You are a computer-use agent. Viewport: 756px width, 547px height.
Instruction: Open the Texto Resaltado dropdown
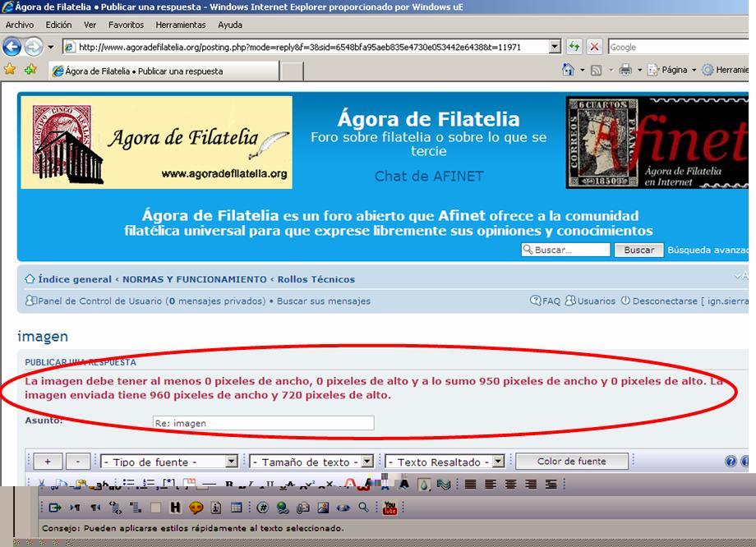(445, 462)
